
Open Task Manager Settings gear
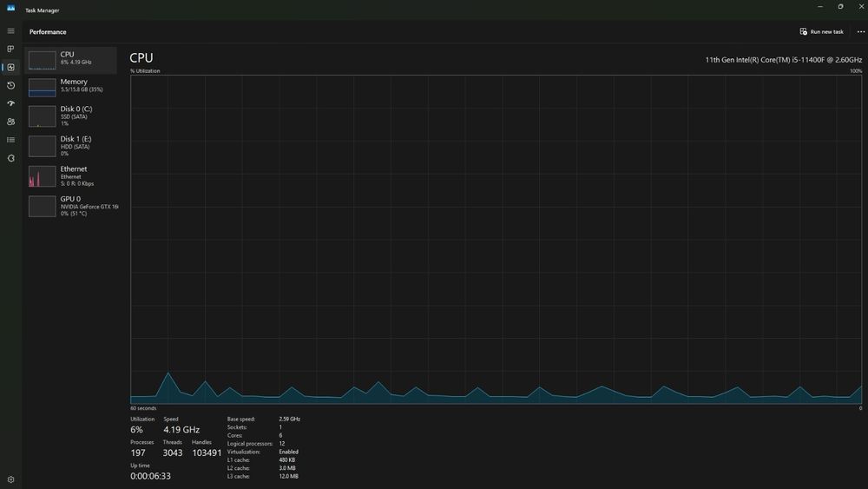coord(10,479)
